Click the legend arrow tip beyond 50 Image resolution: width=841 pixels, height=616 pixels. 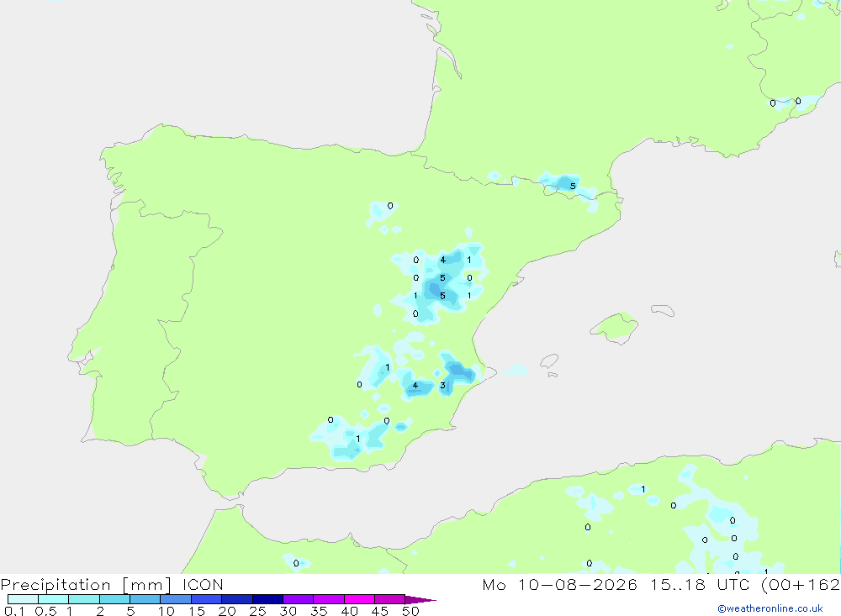click(420, 600)
